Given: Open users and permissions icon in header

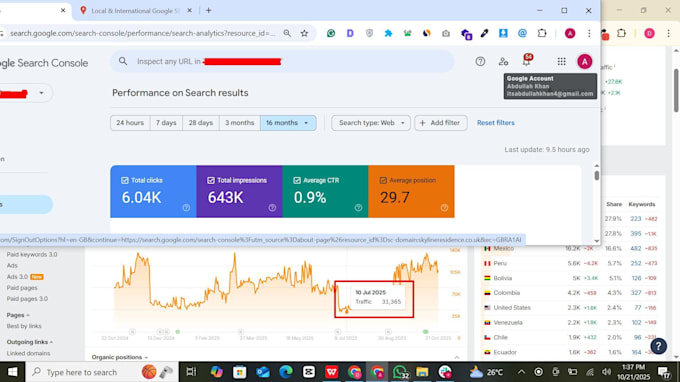Looking at the screenshot, I should (x=503, y=62).
